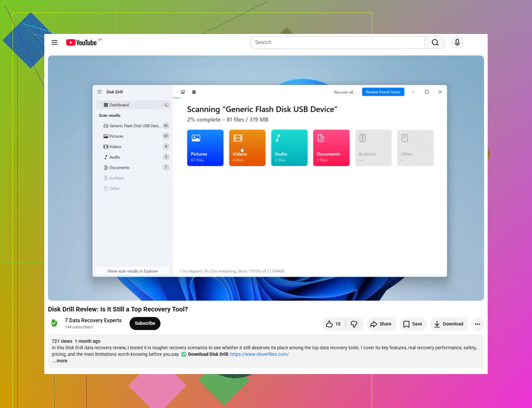Screen dimensions: 532x408
Task: Go to the YouTube home logo
Action: (81, 43)
